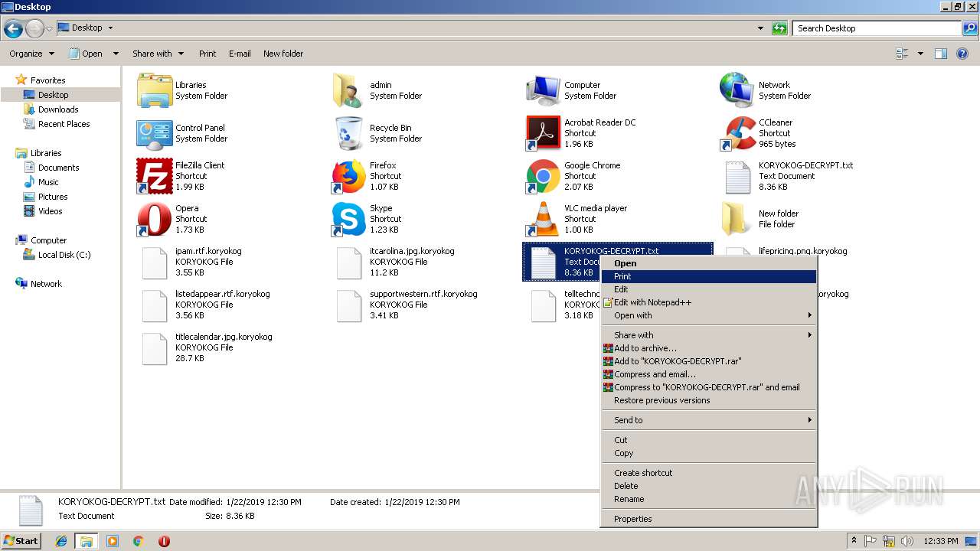Image resolution: width=980 pixels, height=551 pixels.
Task: Open the Help question mark icon
Action: coord(964,54)
